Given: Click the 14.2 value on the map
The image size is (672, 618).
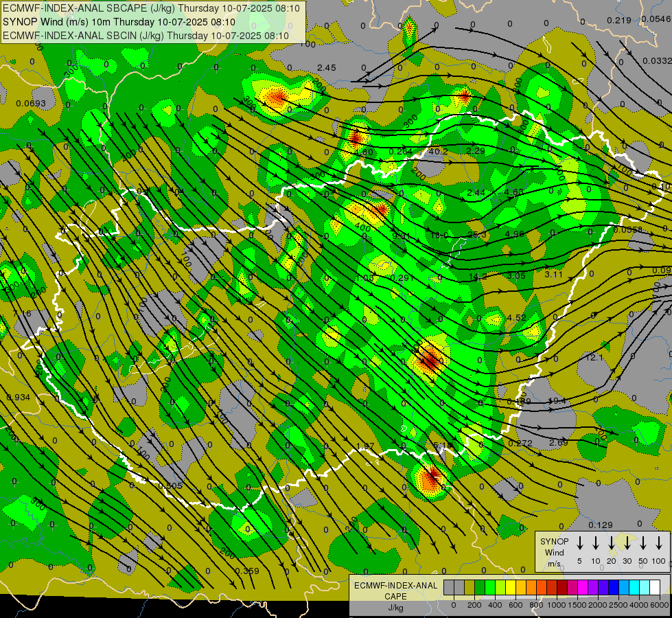Looking at the screenshot, I should 478,277.
